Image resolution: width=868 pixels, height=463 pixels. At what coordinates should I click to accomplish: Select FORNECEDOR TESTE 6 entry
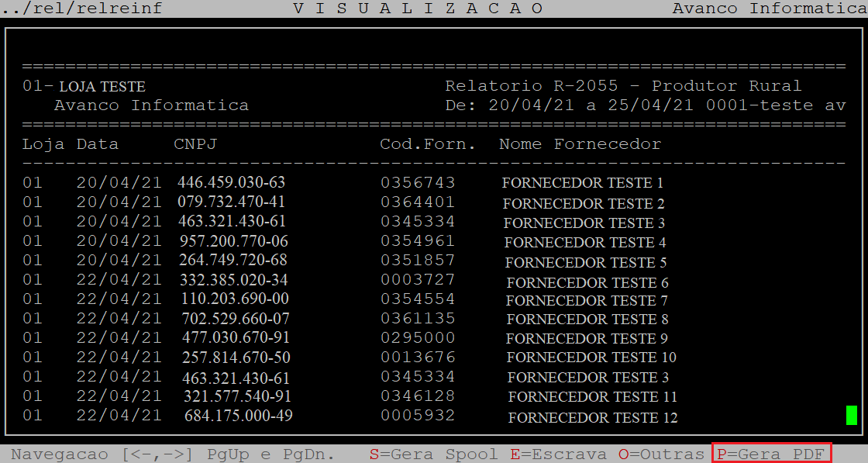(587, 283)
